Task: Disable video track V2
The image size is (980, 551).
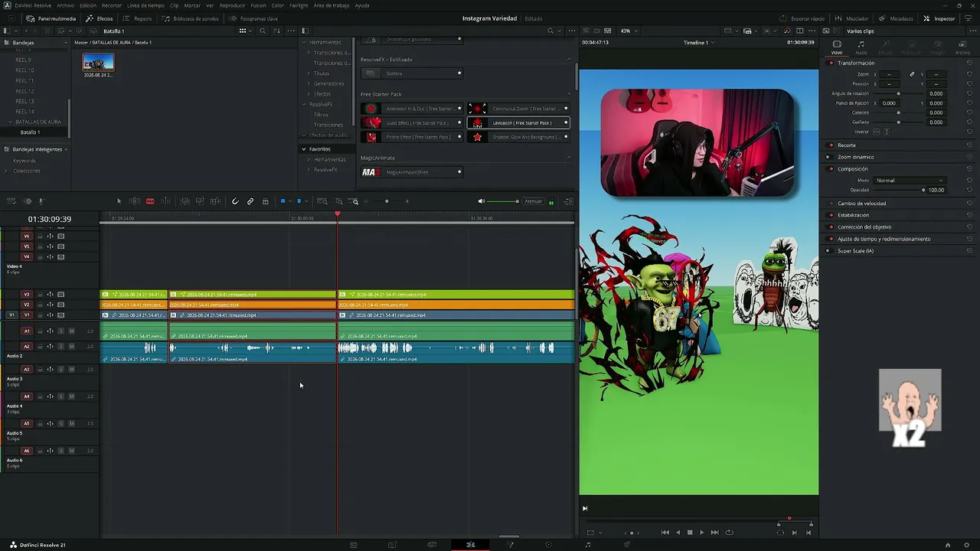Action: pos(61,305)
